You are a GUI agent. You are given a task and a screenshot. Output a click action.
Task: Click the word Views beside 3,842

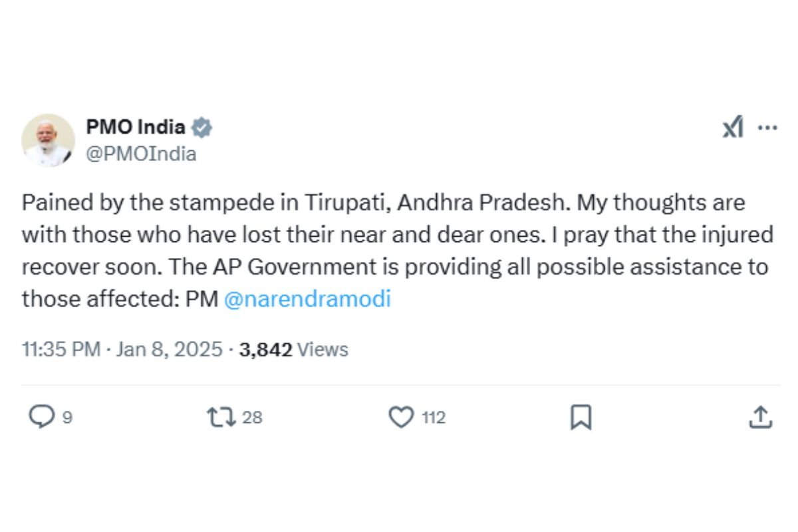coord(323,349)
